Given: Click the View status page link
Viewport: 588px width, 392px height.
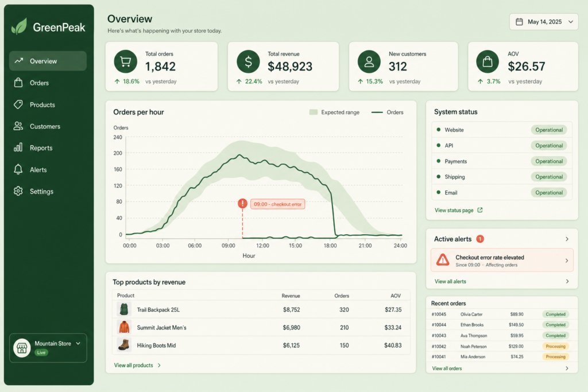Looking at the screenshot, I should (454, 210).
